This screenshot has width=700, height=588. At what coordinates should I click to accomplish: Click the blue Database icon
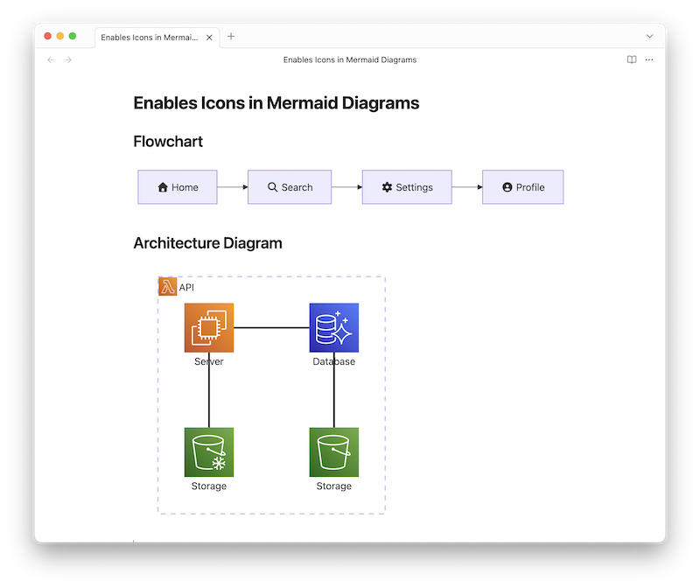(334, 328)
